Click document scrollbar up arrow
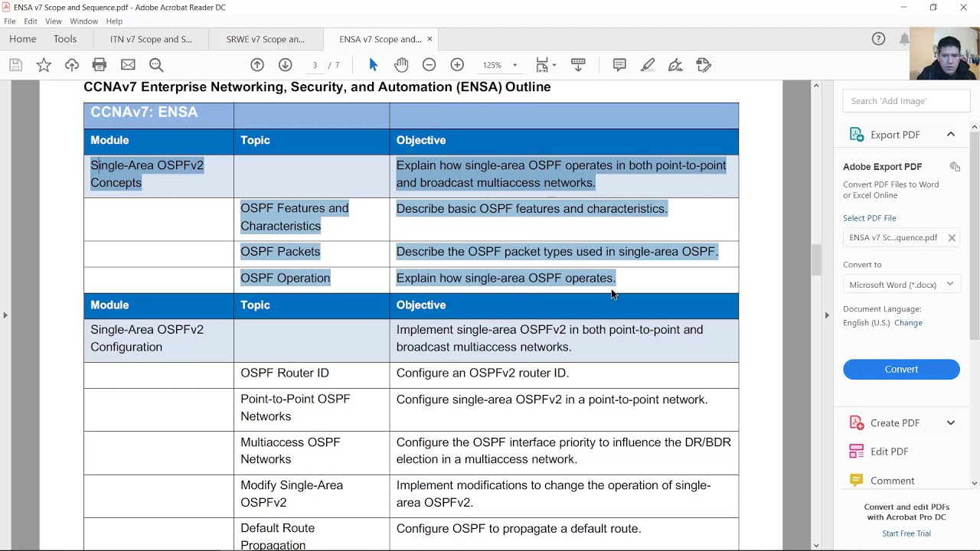The image size is (980, 551). 816,86
